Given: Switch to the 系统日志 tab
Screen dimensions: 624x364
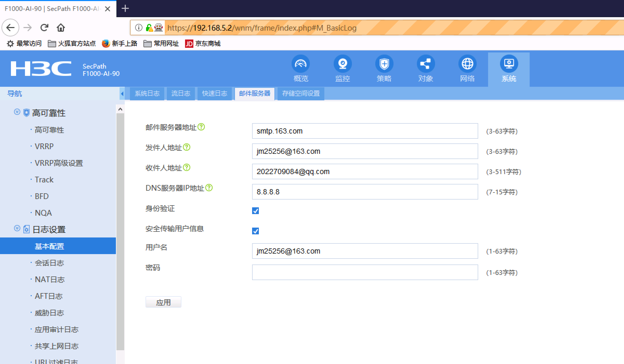Looking at the screenshot, I should (147, 94).
